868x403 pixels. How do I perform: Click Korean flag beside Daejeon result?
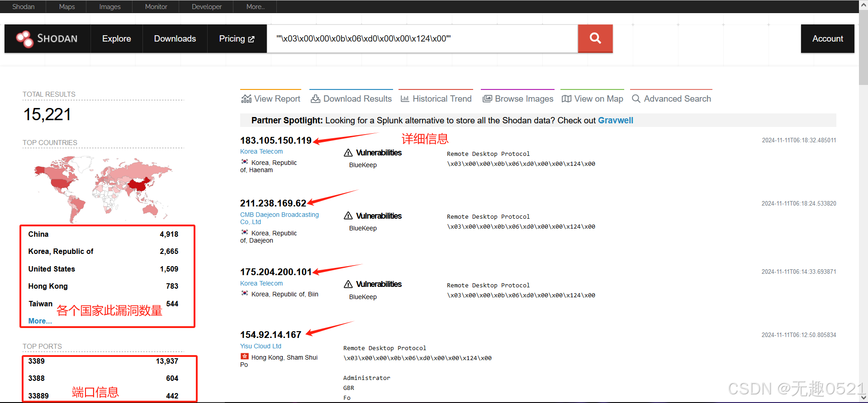244,232
